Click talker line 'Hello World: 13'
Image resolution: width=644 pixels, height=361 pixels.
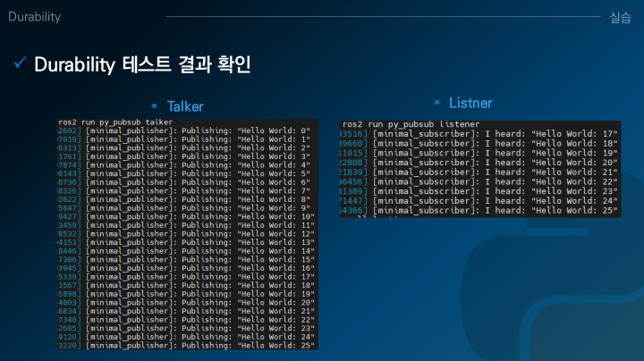click(186, 243)
